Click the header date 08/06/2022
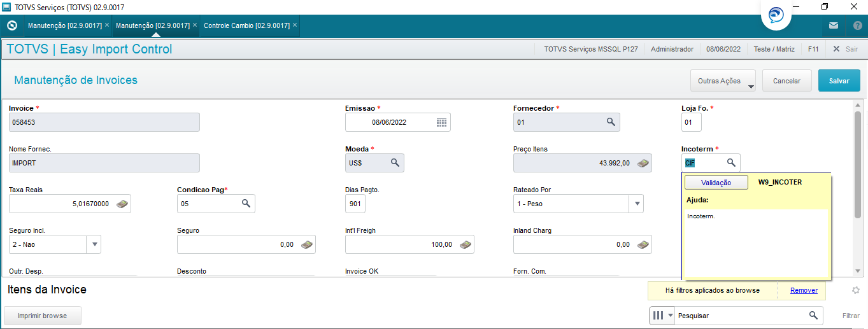Viewport: 868px width, 329px height. point(723,49)
